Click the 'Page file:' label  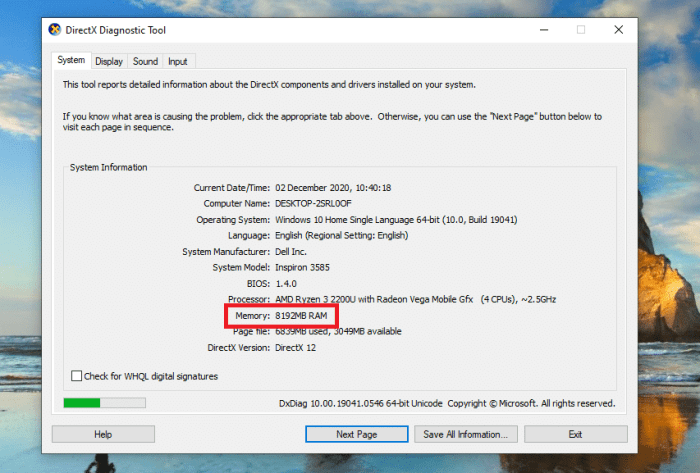(251, 332)
